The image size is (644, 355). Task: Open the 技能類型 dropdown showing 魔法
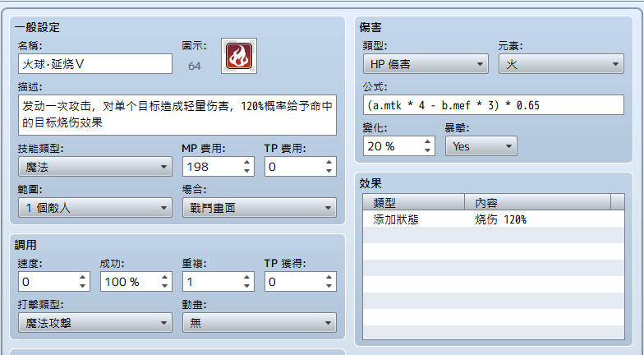click(x=95, y=167)
